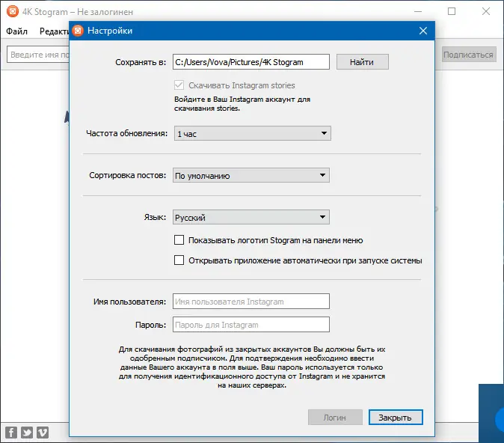Click the Войдите в Ваш Instagram аккаунт text
504x443 pixels.
coord(242,103)
